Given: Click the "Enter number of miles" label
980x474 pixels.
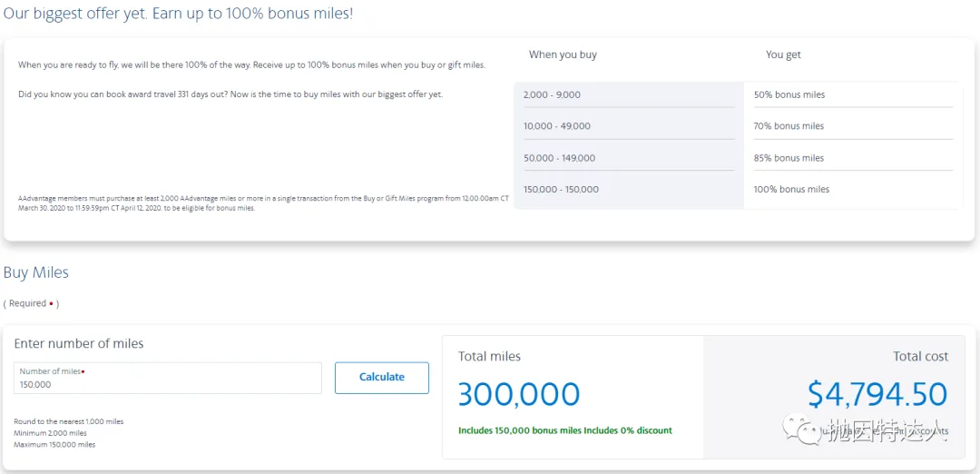Looking at the screenshot, I should 79,344.
